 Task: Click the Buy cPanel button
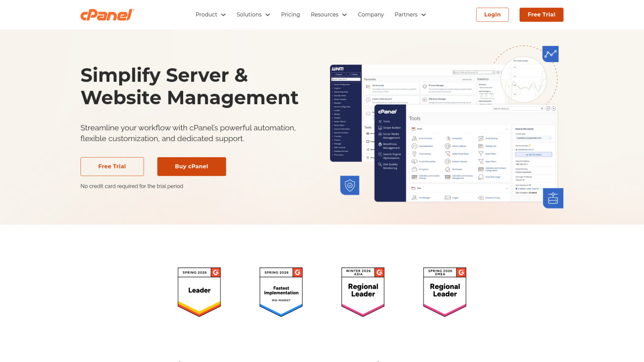tap(192, 167)
